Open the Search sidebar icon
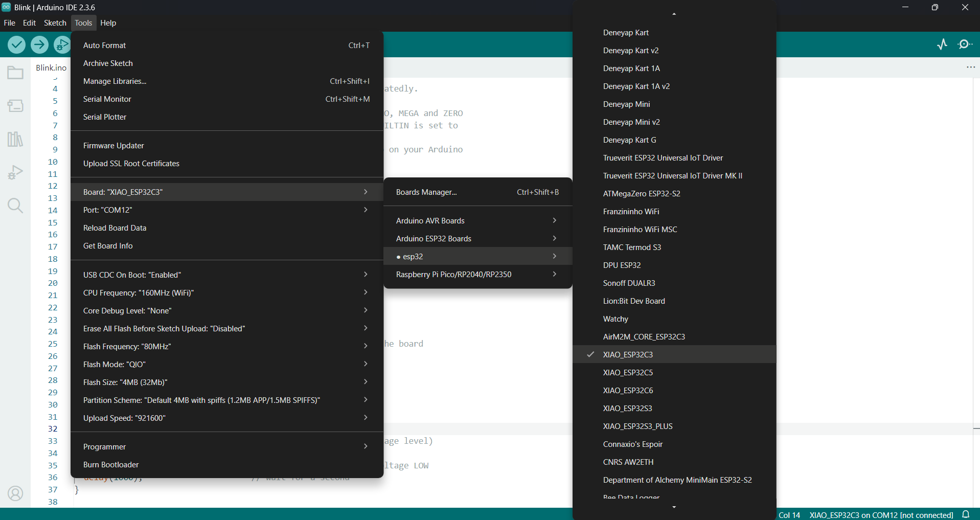Viewport: 980px width, 520px height. [x=15, y=206]
